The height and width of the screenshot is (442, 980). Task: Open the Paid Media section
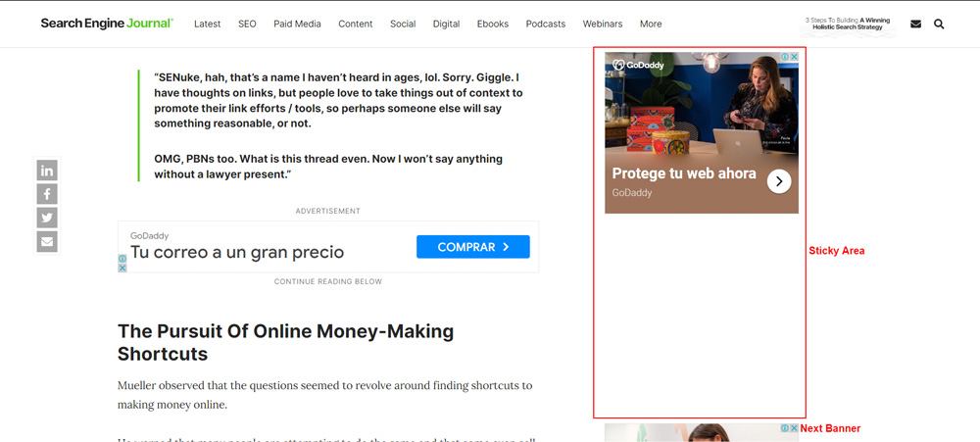pos(298,24)
